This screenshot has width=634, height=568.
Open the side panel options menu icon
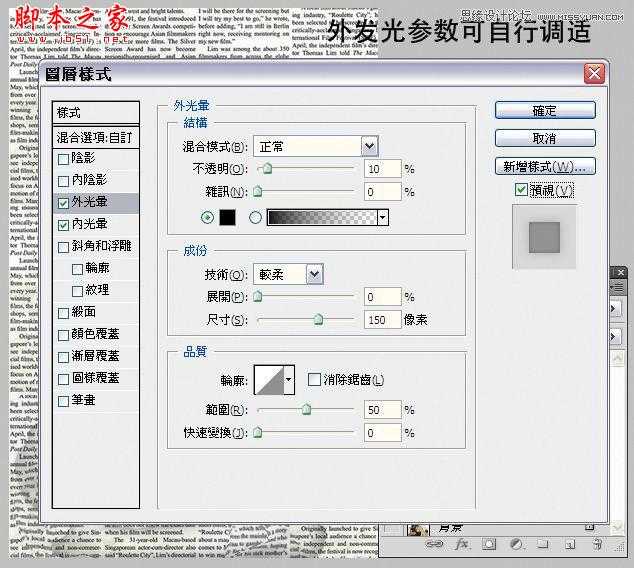click(618, 287)
